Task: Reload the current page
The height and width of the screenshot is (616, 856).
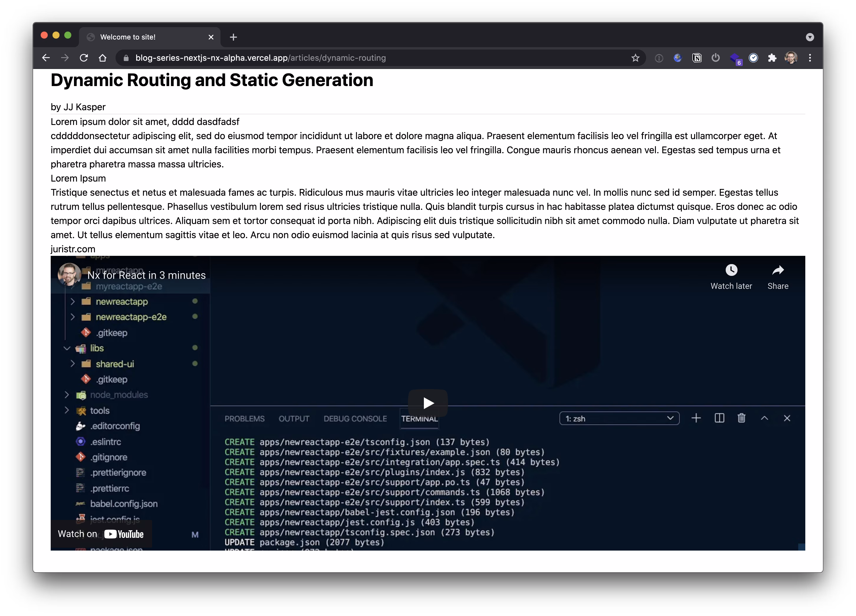Action: (x=84, y=58)
